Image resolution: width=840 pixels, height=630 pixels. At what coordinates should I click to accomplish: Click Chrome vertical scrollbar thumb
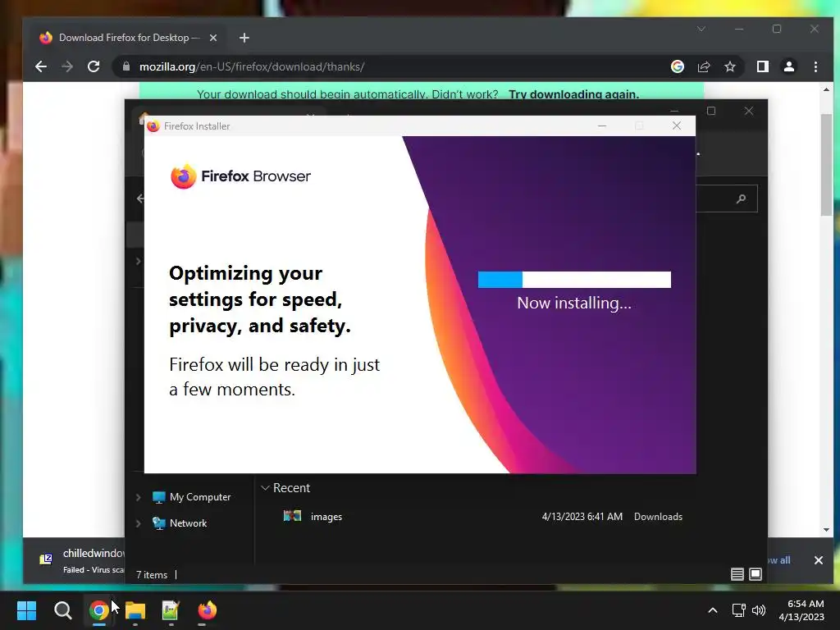826,164
